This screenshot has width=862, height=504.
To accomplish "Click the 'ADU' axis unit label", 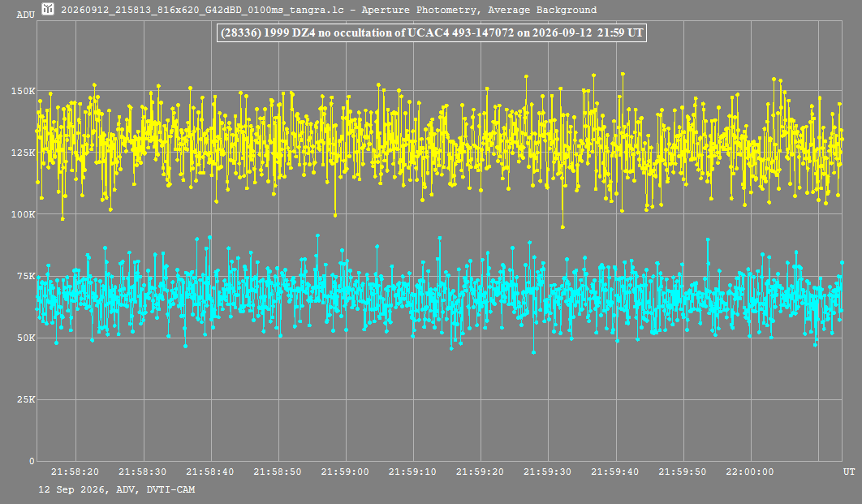I will (26, 15).
